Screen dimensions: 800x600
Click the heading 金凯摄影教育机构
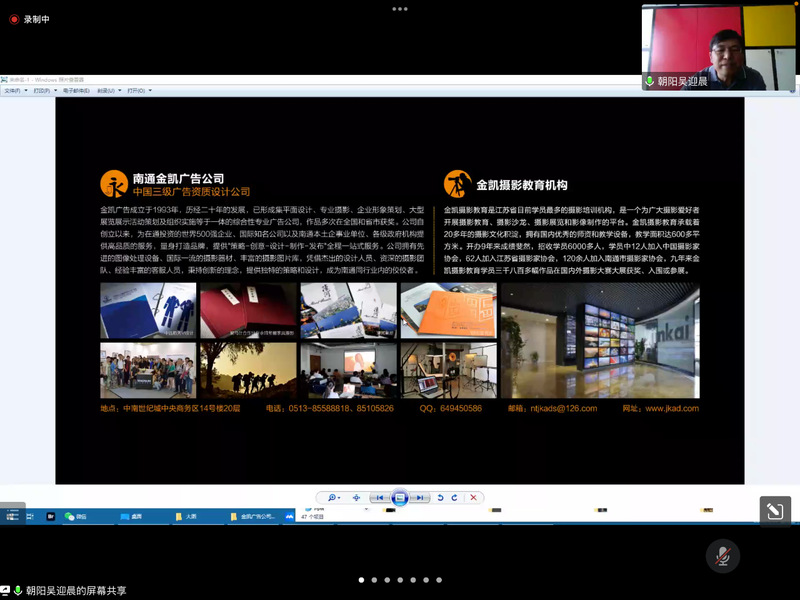point(522,185)
